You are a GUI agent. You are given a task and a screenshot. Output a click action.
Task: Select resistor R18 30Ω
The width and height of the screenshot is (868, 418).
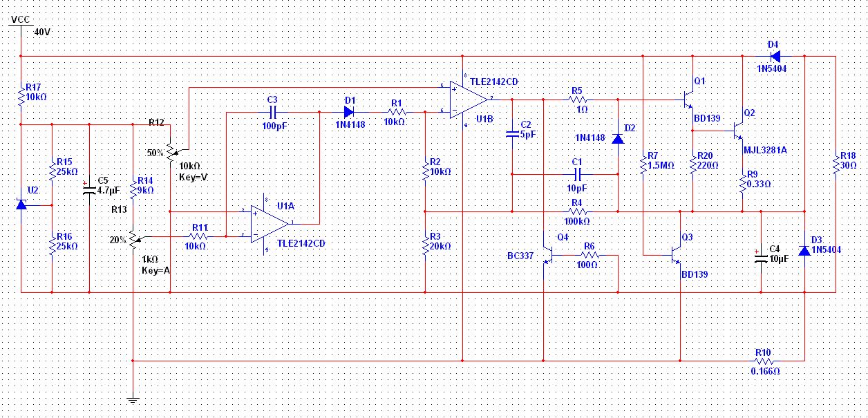(836, 166)
